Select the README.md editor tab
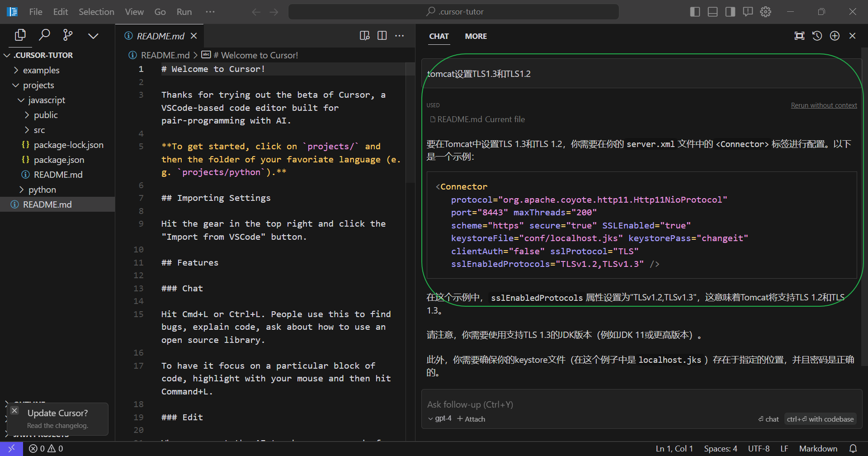Viewport: 868px width, 456px height. point(160,36)
